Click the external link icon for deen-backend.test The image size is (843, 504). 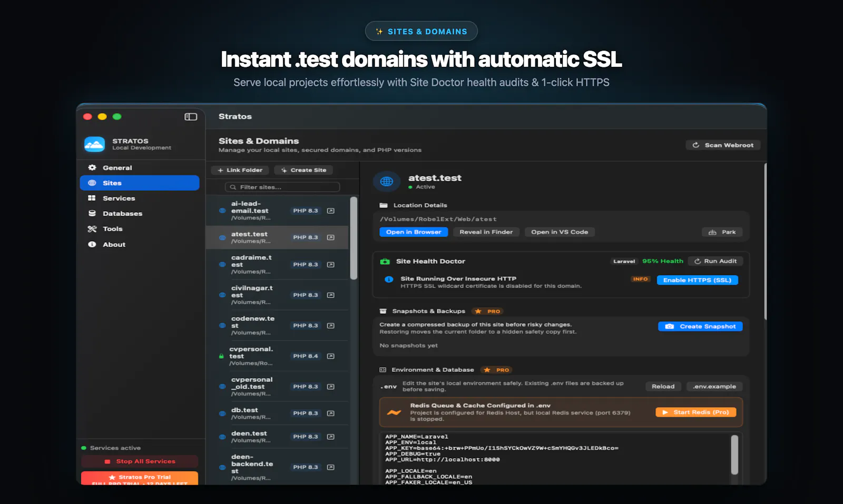331,467
